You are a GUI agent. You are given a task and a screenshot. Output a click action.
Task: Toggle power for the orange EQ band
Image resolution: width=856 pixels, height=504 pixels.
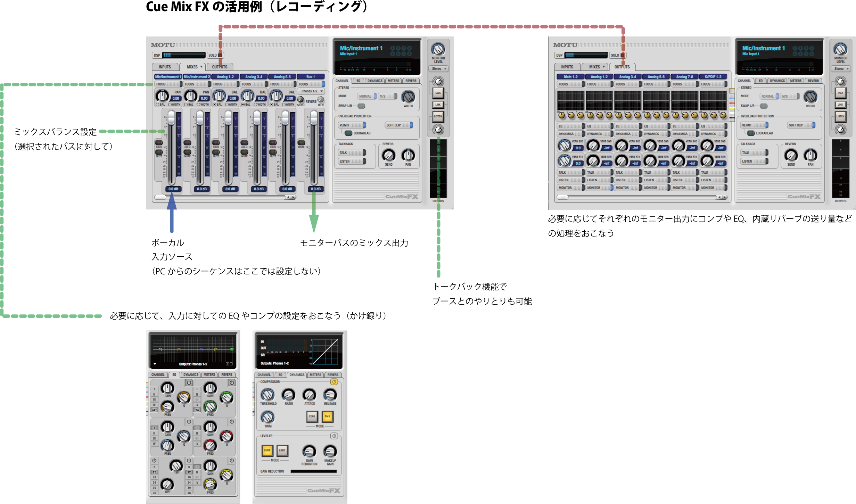(x=189, y=382)
